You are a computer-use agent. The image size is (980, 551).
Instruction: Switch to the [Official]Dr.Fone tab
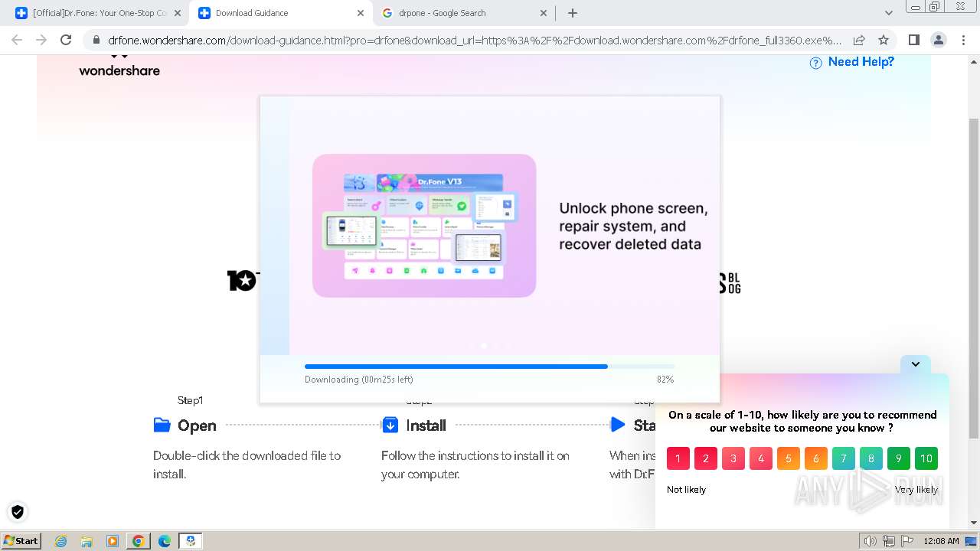(x=100, y=13)
